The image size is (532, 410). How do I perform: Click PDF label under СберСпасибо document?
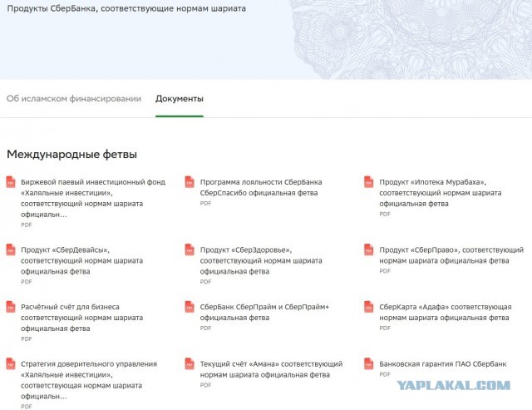(x=205, y=203)
